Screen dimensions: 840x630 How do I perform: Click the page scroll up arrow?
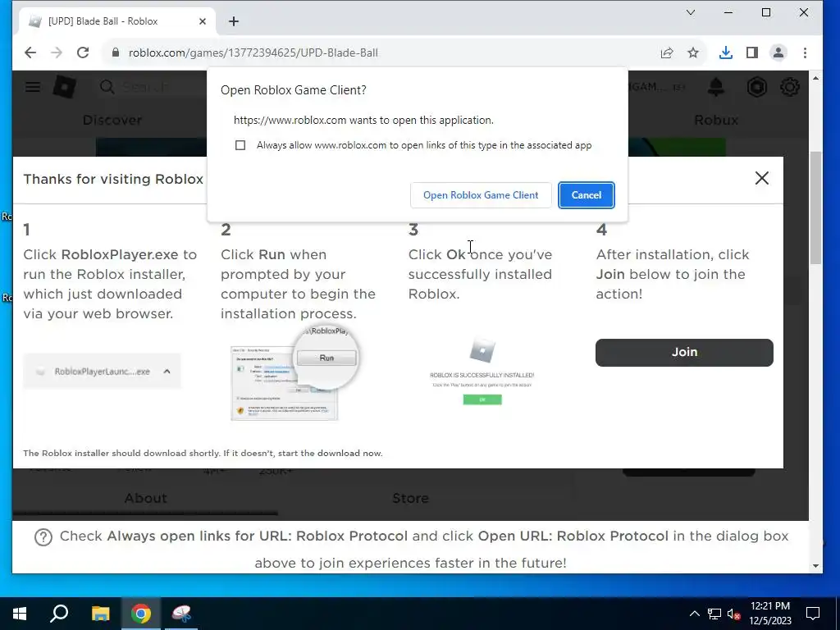pos(815,78)
